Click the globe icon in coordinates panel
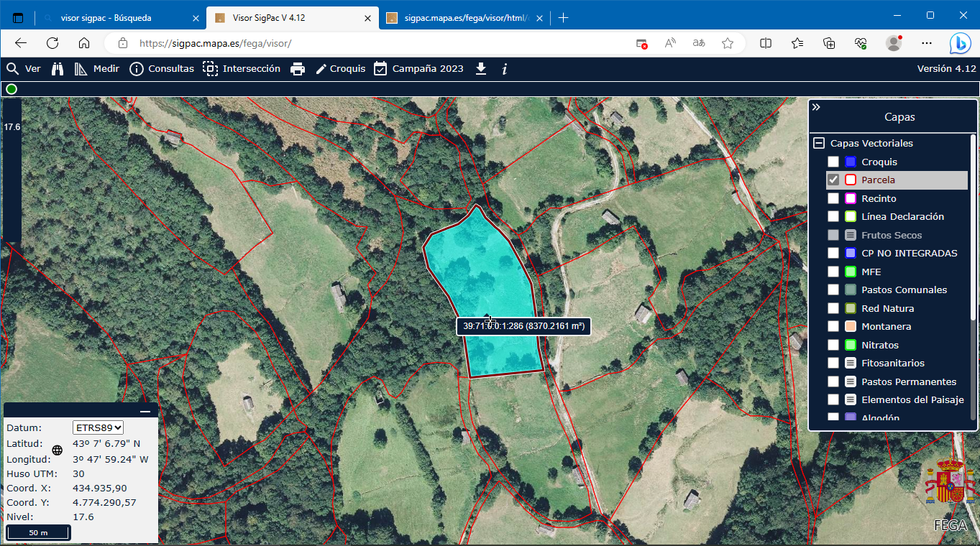The width and height of the screenshot is (980, 546). pyautogui.click(x=58, y=450)
